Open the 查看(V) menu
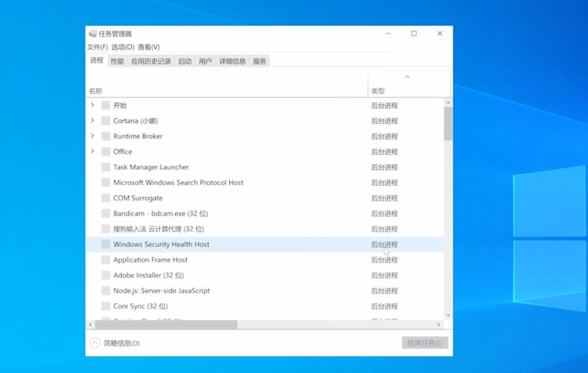 [x=149, y=47]
